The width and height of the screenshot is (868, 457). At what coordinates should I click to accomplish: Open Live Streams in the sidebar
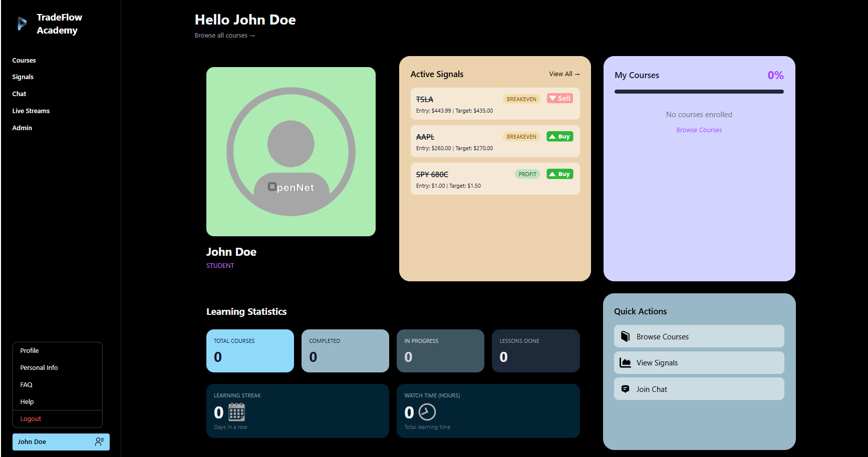point(31,111)
